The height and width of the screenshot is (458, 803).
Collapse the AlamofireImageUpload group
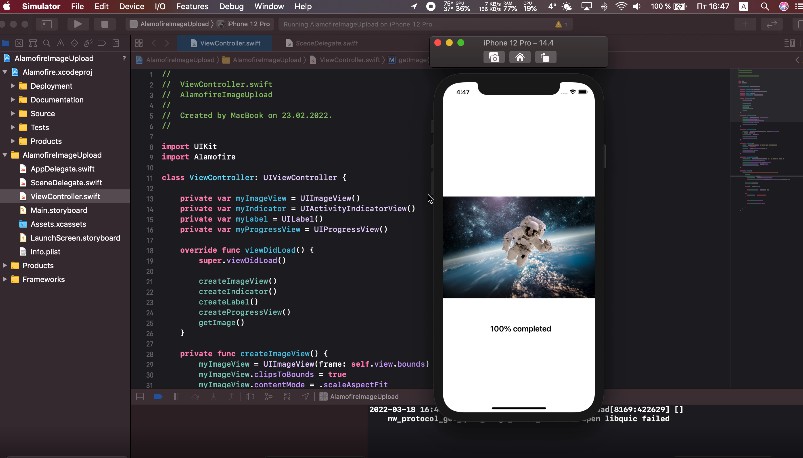5,155
